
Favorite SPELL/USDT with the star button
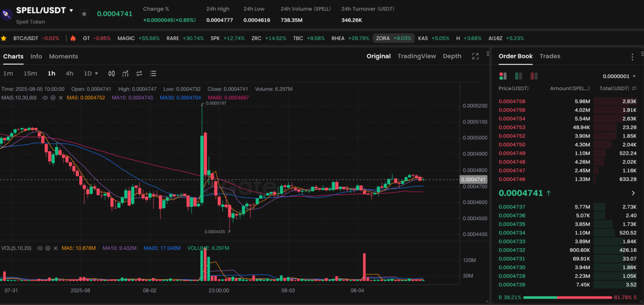(x=84, y=14)
